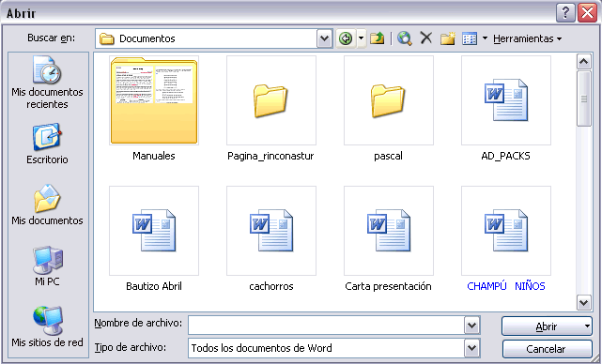602x364 pixels.
Task: Select Carta presentación document icon
Action: click(x=389, y=231)
